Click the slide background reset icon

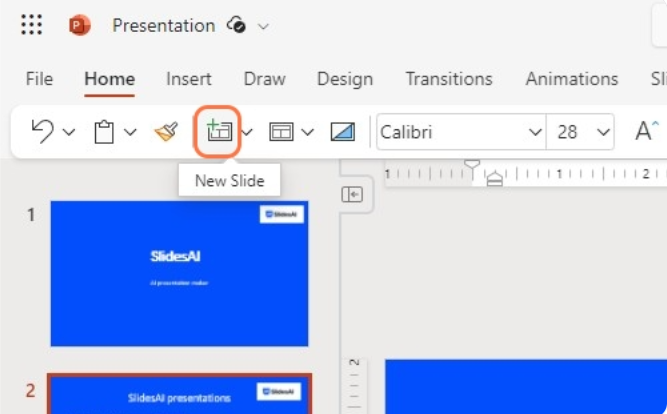[342, 131]
